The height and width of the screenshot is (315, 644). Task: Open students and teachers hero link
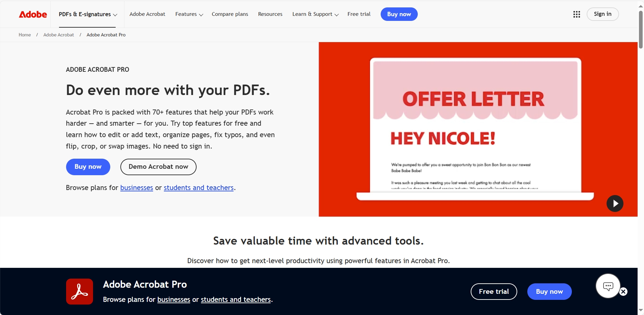199,188
